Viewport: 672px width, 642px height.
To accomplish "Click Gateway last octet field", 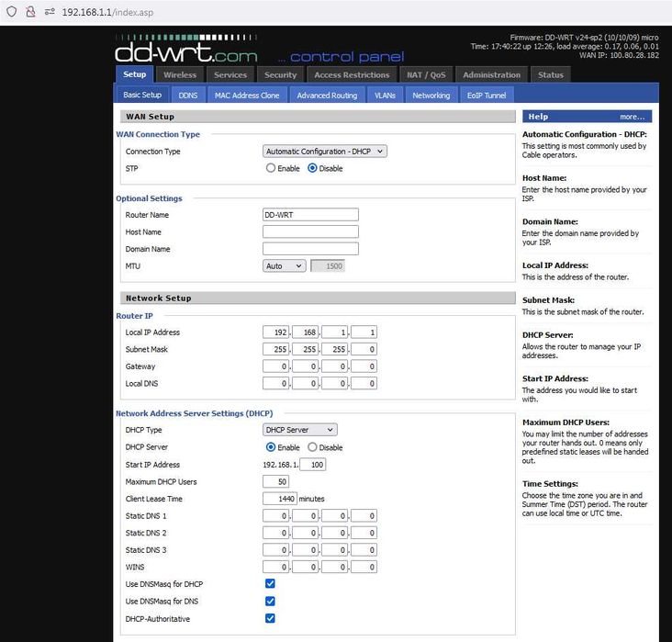I will click(x=364, y=366).
